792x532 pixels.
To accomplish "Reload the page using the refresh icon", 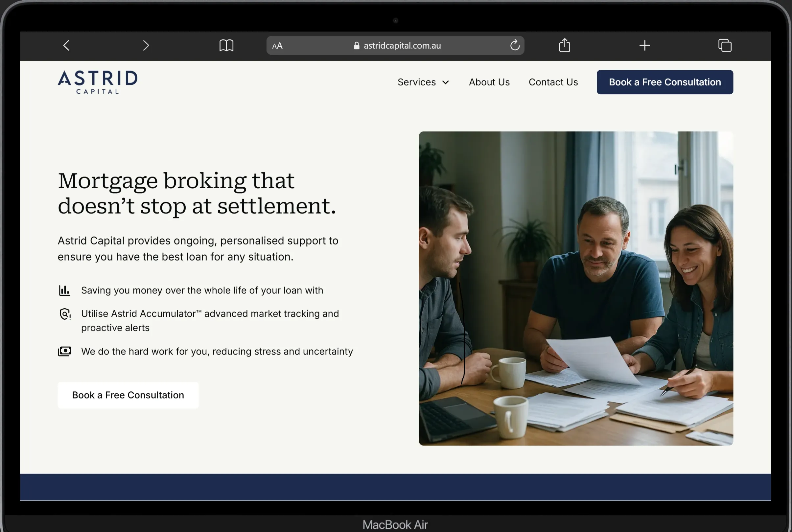I will pyautogui.click(x=514, y=45).
